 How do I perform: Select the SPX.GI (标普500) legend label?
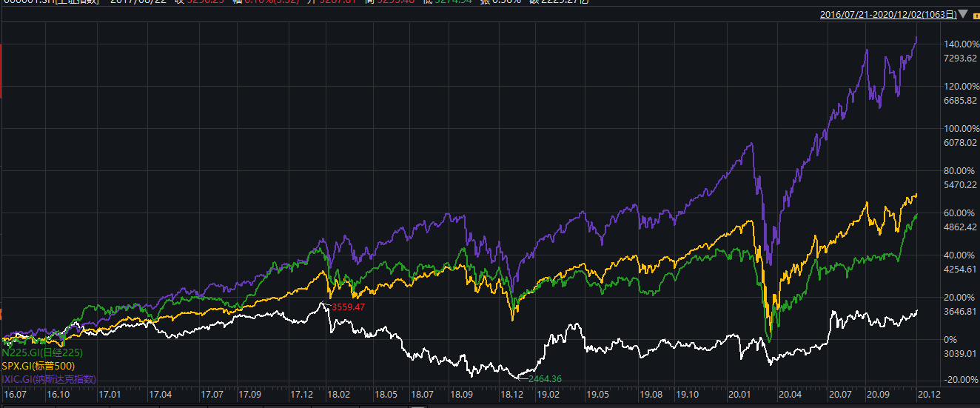(38, 367)
